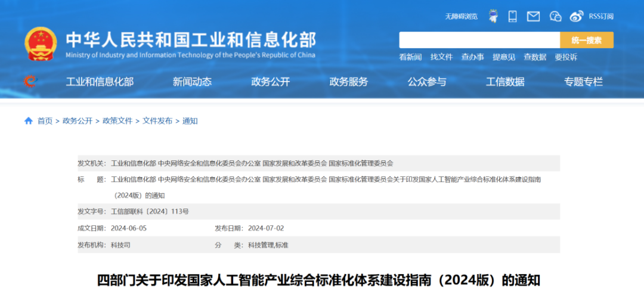Open 新闻动态 navigation menu
The width and height of the screenshot is (644, 298).
pos(192,82)
